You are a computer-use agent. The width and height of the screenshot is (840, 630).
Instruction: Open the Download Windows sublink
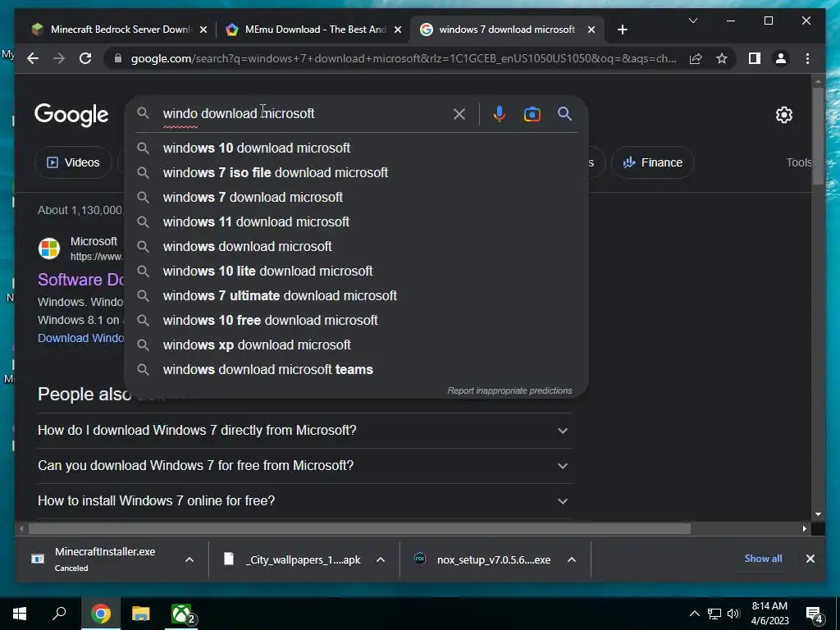pos(81,338)
